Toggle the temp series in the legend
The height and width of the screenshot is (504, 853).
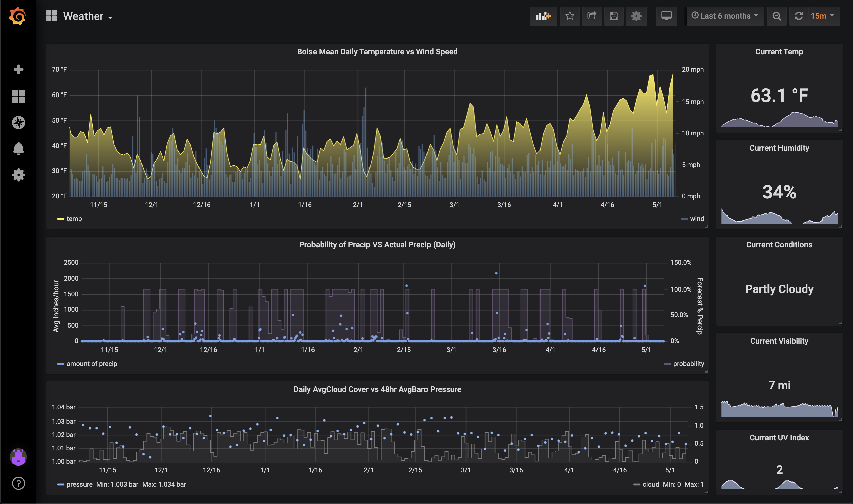72,219
